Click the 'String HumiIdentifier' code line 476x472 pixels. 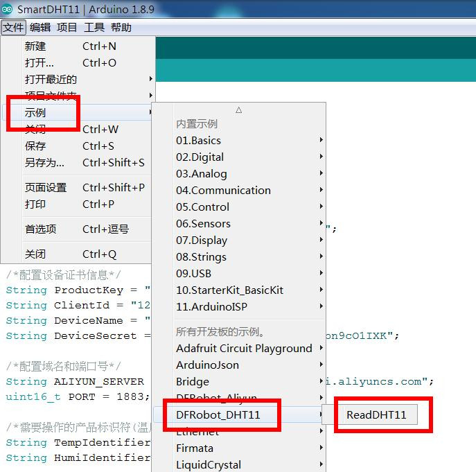click(78, 457)
